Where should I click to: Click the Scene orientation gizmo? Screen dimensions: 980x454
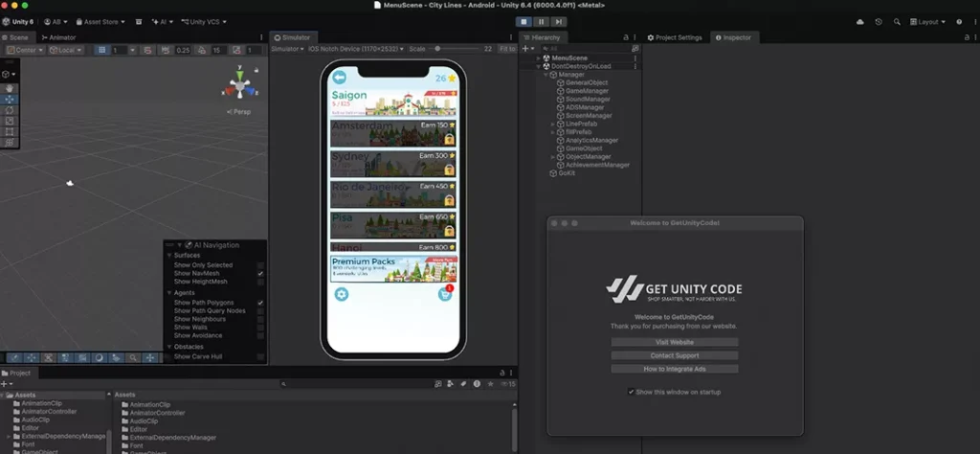tap(240, 85)
